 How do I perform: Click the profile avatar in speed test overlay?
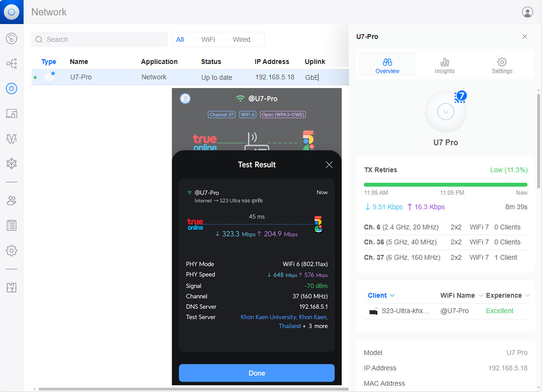tap(185, 99)
